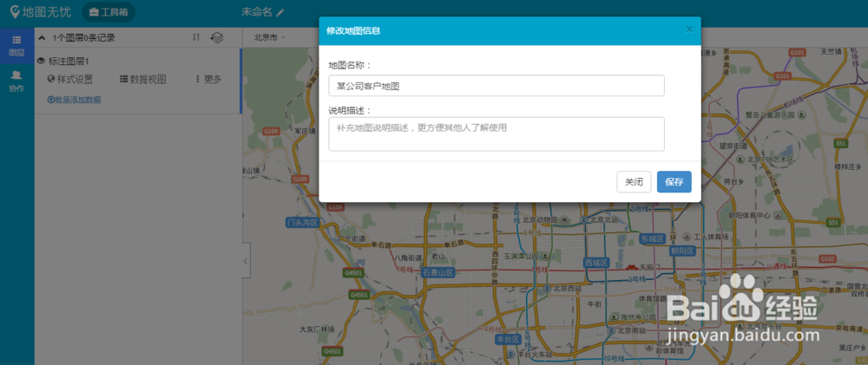The width and height of the screenshot is (868, 365).
Task: Edit map name pencil icon beside 未命名
Action: pos(280,12)
